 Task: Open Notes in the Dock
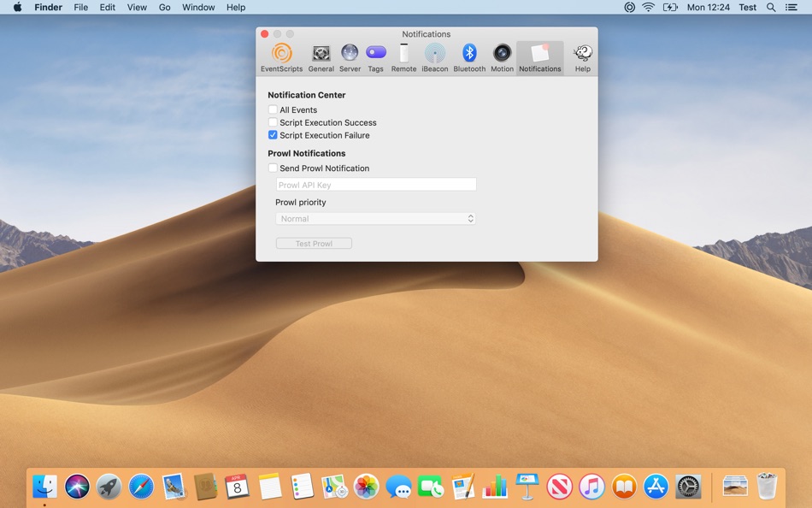click(270, 487)
